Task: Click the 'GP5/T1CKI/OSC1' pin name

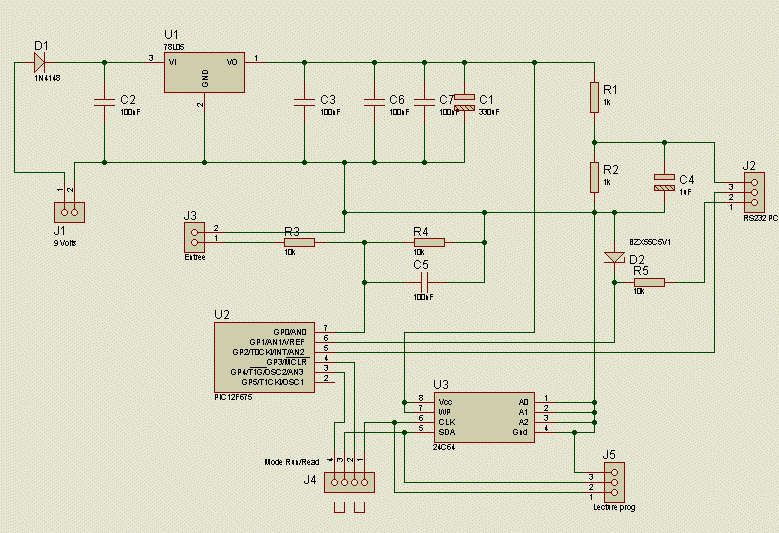Action: pos(272,382)
